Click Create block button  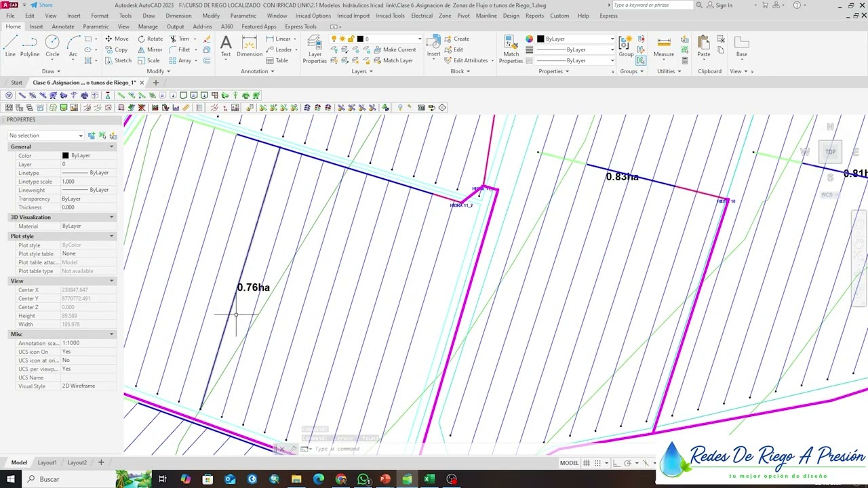point(457,39)
